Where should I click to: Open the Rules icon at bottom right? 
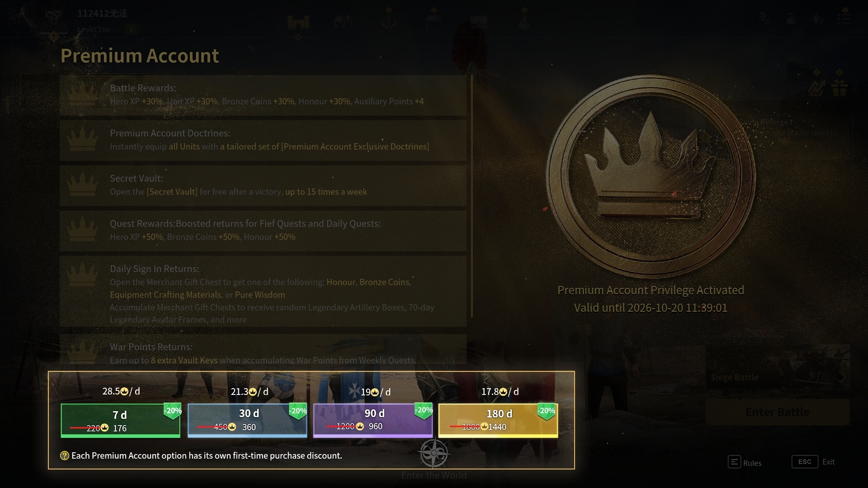pyautogui.click(x=734, y=462)
